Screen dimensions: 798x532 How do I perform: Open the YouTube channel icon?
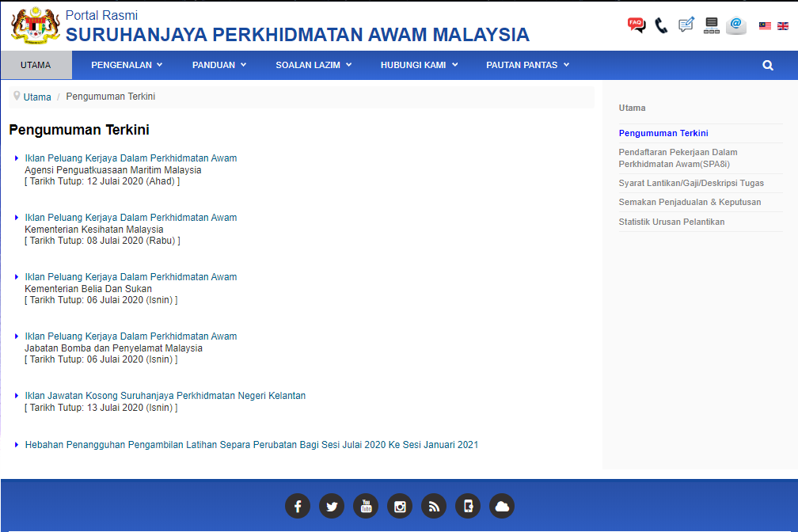point(366,506)
